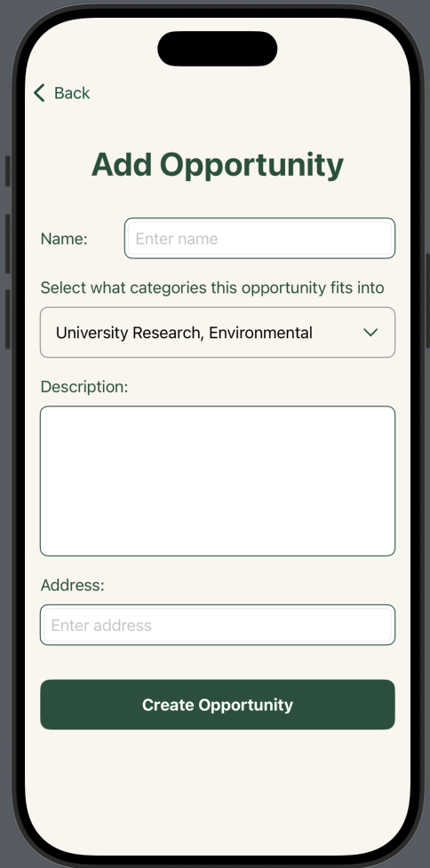Click the Add Opportunity heading
The image size is (430, 868).
[x=217, y=165]
